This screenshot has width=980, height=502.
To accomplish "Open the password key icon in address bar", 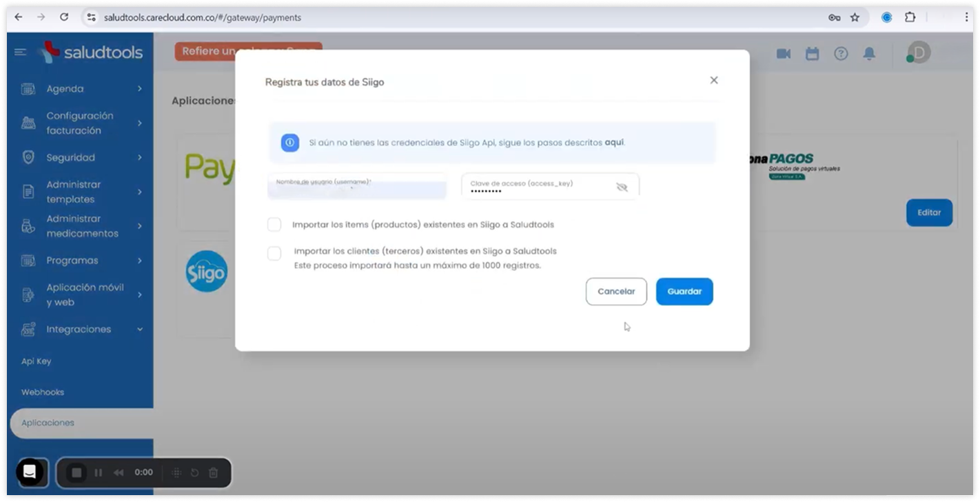I will click(834, 18).
